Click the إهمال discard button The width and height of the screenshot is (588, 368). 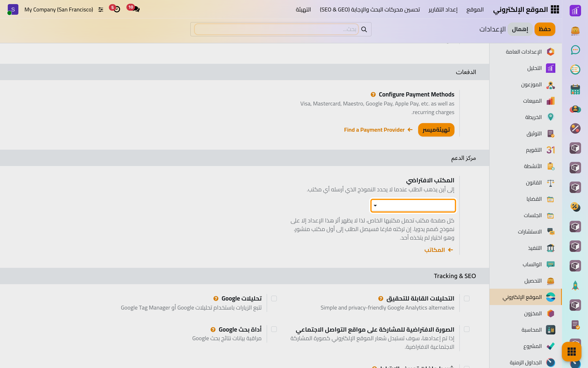pyautogui.click(x=520, y=29)
